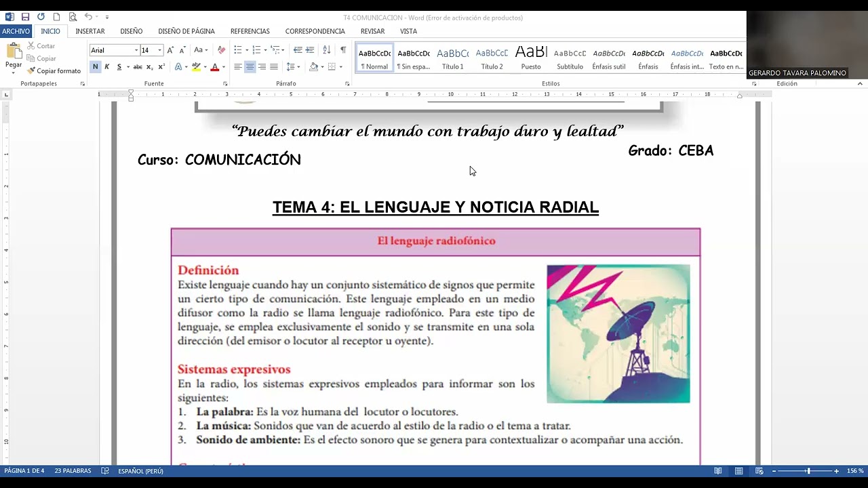Image resolution: width=868 pixels, height=488 pixels.
Task: Sort the selection alphabetically
Action: (327, 50)
